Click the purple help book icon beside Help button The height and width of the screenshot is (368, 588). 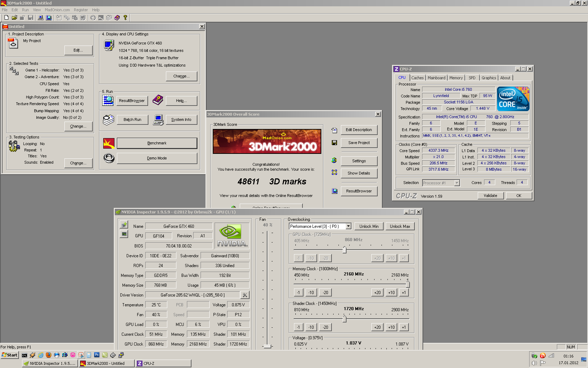coord(158,100)
